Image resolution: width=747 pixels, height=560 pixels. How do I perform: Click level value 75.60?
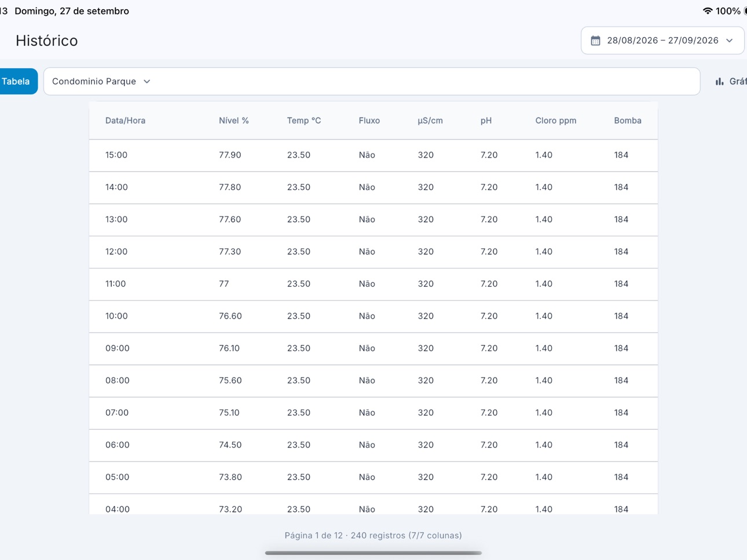tap(230, 380)
